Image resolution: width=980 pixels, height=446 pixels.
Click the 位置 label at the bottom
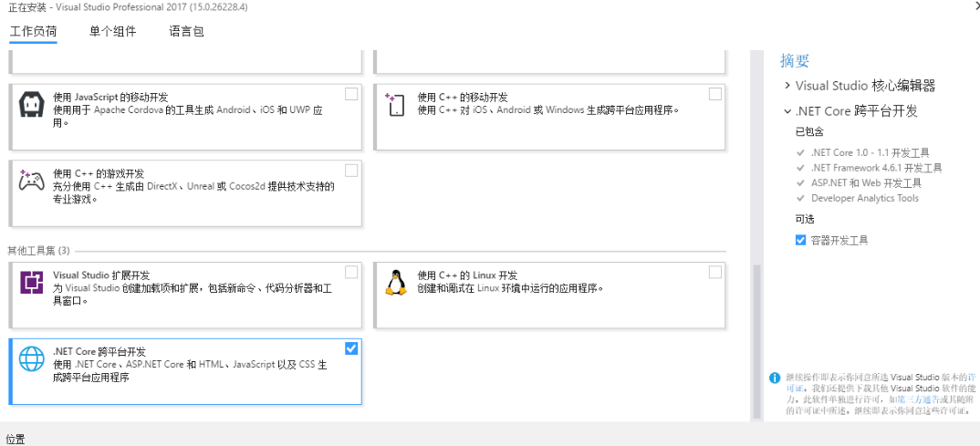(16, 439)
